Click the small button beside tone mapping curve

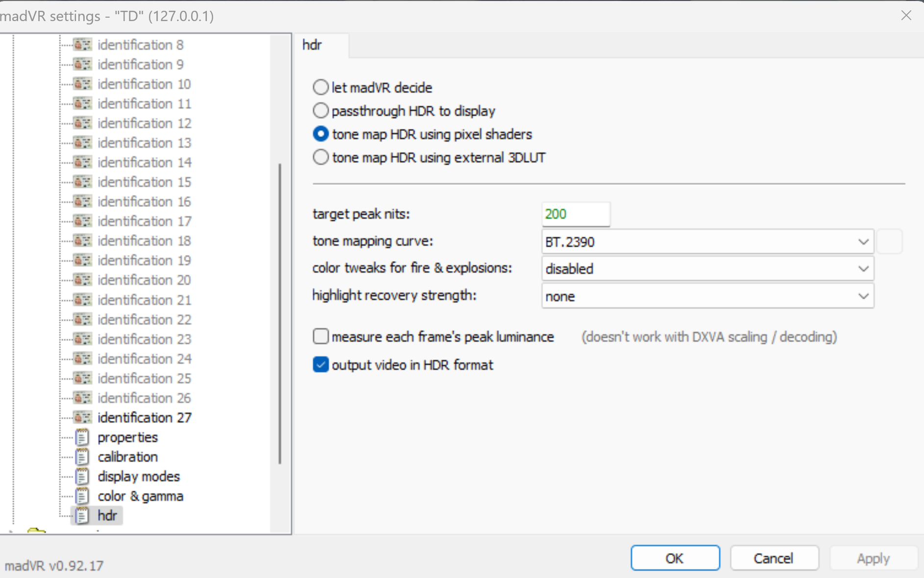(x=889, y=241)
